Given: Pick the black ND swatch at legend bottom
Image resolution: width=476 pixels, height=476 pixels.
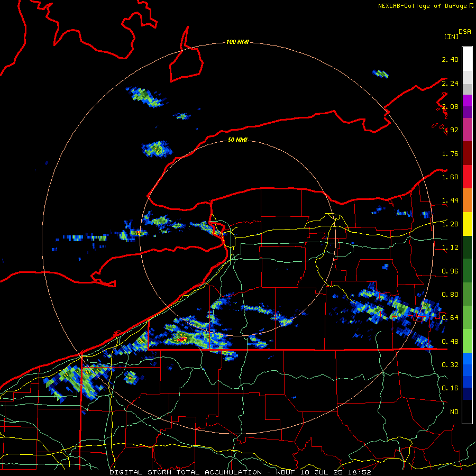Looking at the screenshot, I should [467, 411].
